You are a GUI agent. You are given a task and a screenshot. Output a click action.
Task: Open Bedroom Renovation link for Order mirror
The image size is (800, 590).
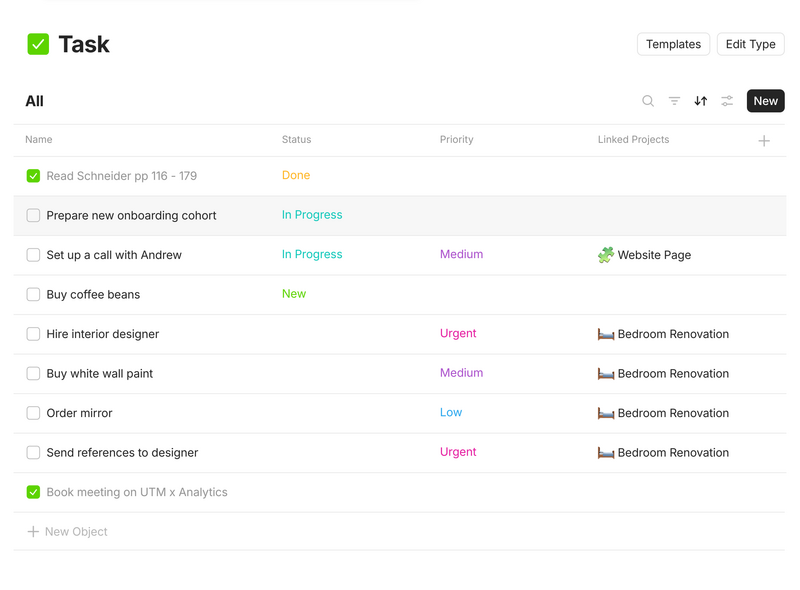(x=673, y=413)
